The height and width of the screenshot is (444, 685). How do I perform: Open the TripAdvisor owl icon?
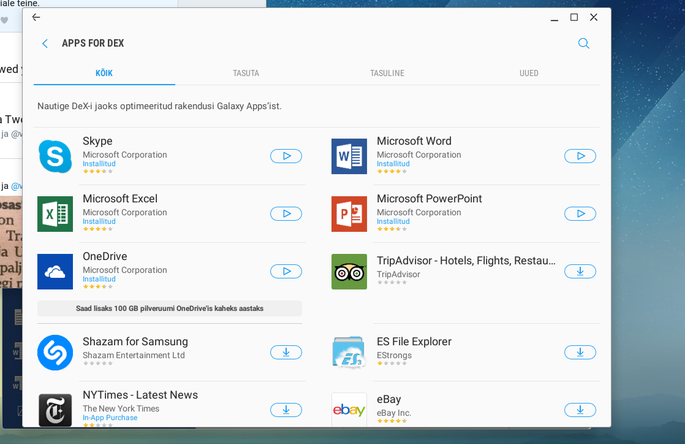(x=349, y=271)
